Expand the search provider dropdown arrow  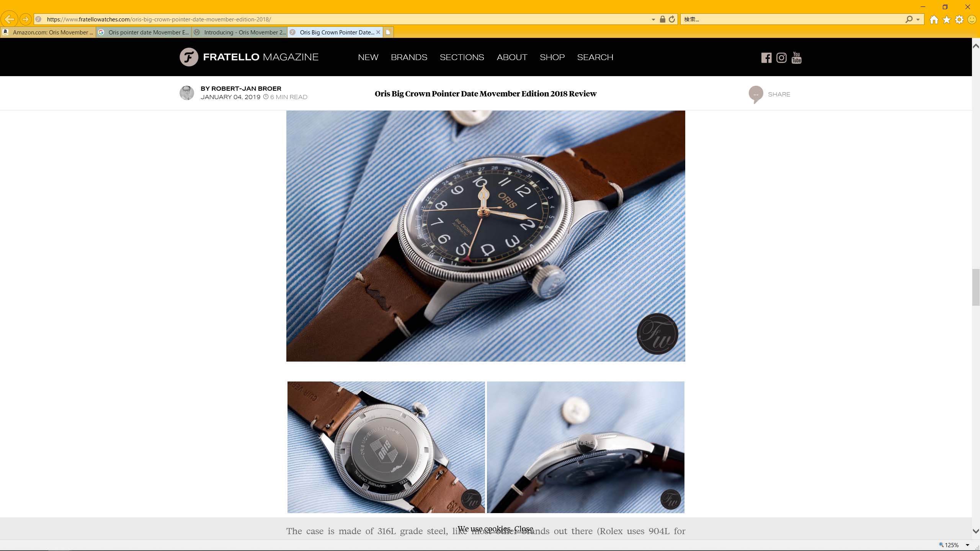[918, 20]
